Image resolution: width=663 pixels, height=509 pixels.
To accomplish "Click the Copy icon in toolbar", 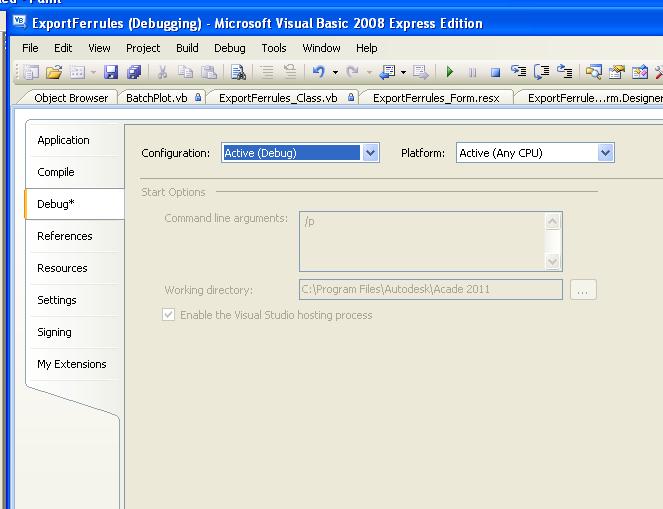I will click(185, 72).
